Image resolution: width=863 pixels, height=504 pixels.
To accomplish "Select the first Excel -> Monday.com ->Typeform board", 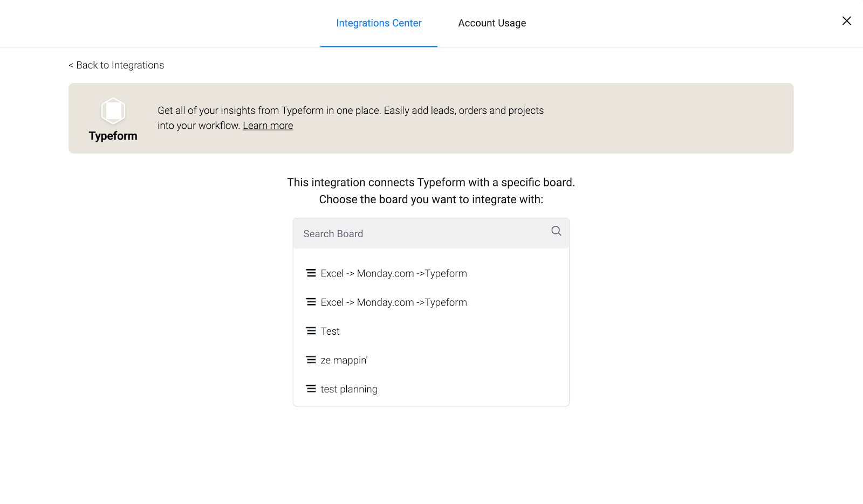I will tap(431, 273).
